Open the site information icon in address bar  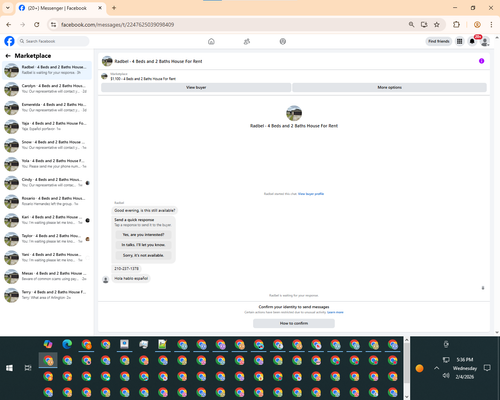pos(53,25)
